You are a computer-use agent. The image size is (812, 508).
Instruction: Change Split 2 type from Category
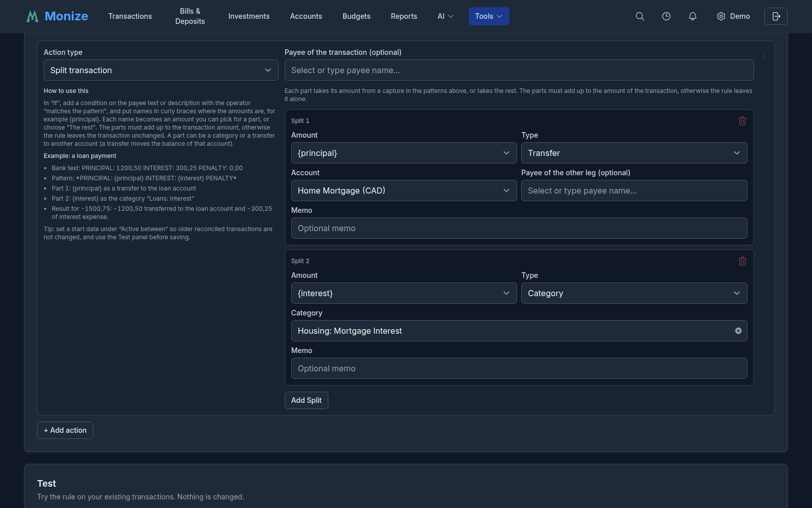point(634,293)
